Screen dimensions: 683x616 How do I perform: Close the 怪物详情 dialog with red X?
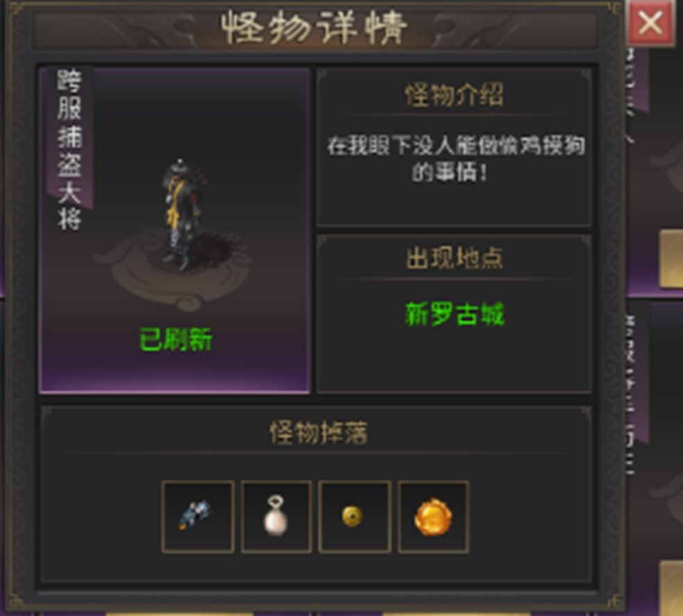tap(650, 23)
